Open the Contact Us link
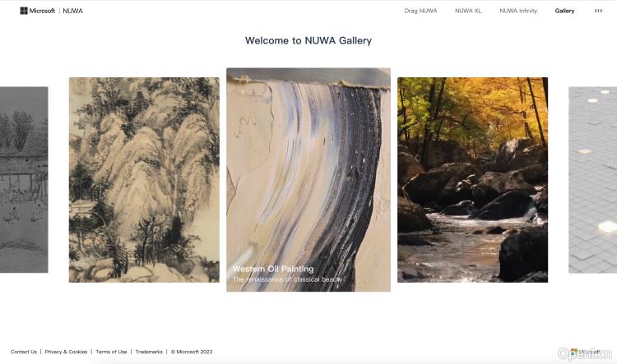This screenshot has height=364, width=617. [24, 352]
